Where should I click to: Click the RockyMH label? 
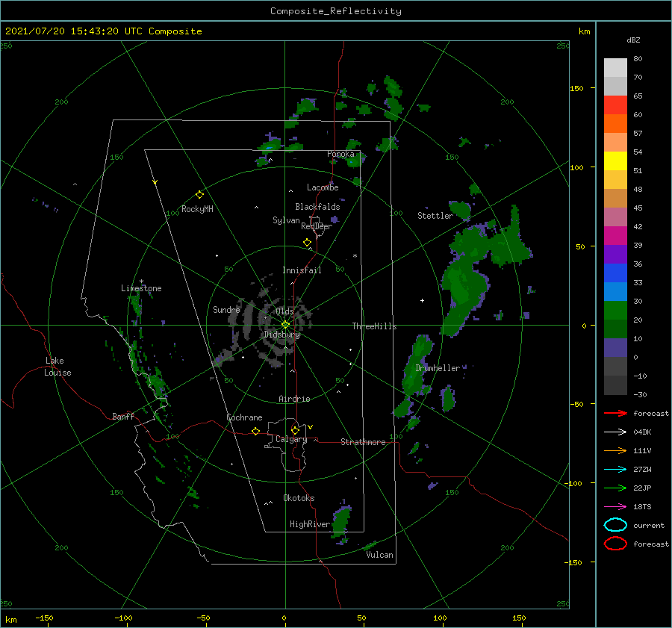click(197, 209)
